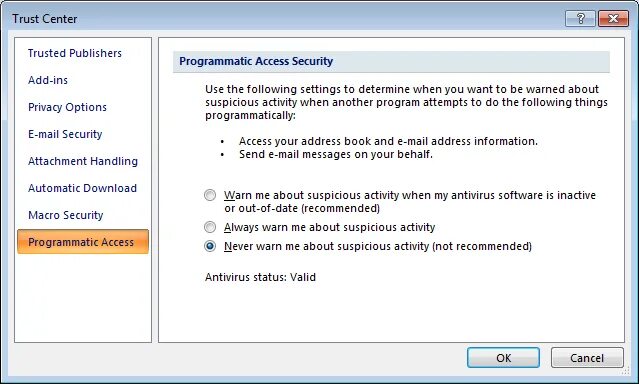Close the Trust Center dialog
This screenshot has width=639, height=384.
tap(613, 19)
